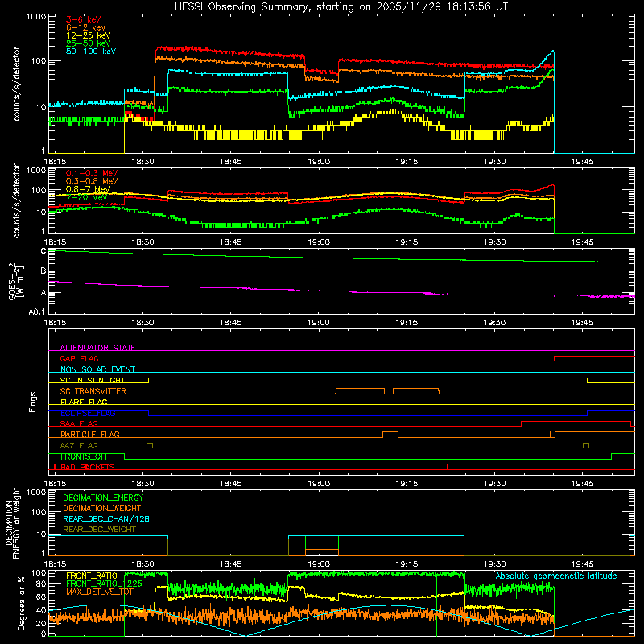Select the 6-12 keV legend label
644x644 pixels.
pos(86,27)
